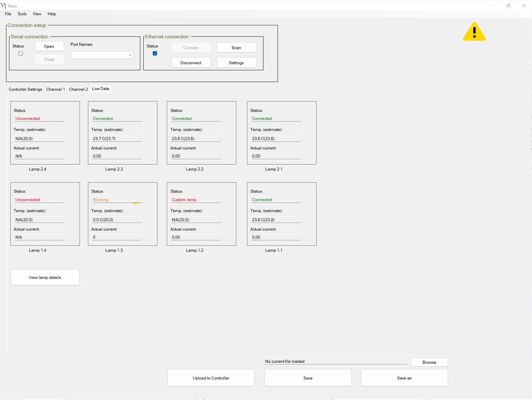Click Lamp 1.4 actual current N/A field
532x400 pixels.
click(39, 237)
